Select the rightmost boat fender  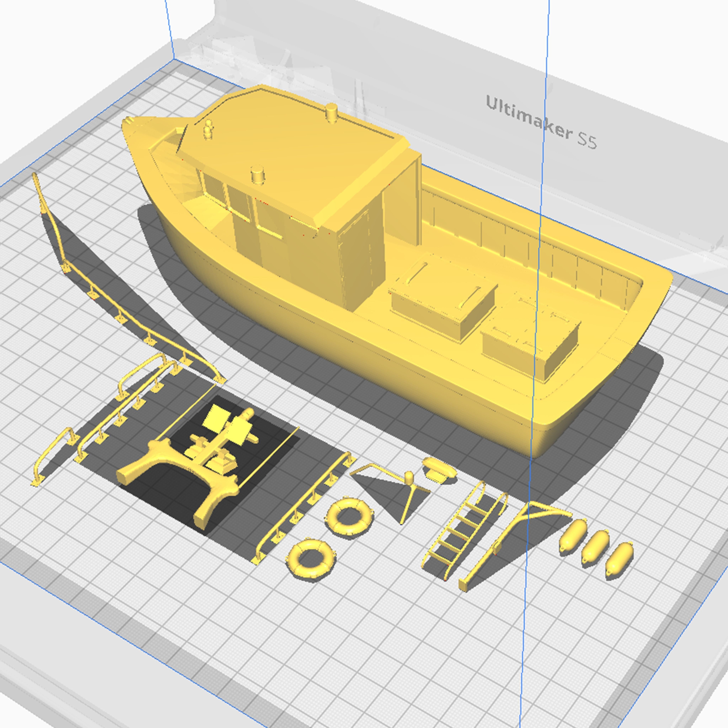click(619, 558)
